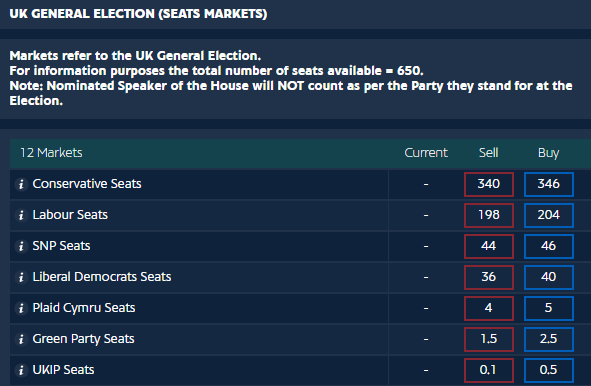View info icon beside Liberal Democrats Seats
591x386 pixels.
(x=21, y=277)
